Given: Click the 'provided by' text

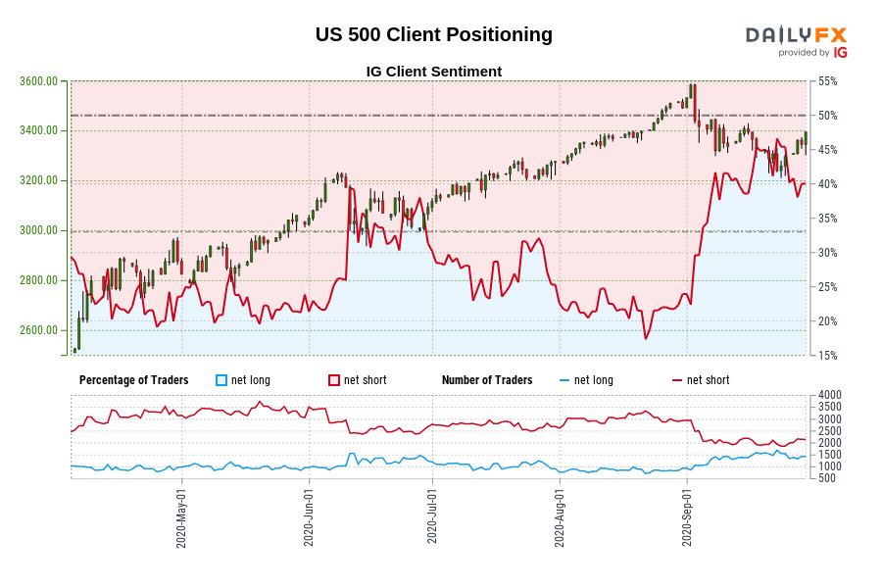Looking at the screenshot, I should pyautogui.click(x=804, y=53).
